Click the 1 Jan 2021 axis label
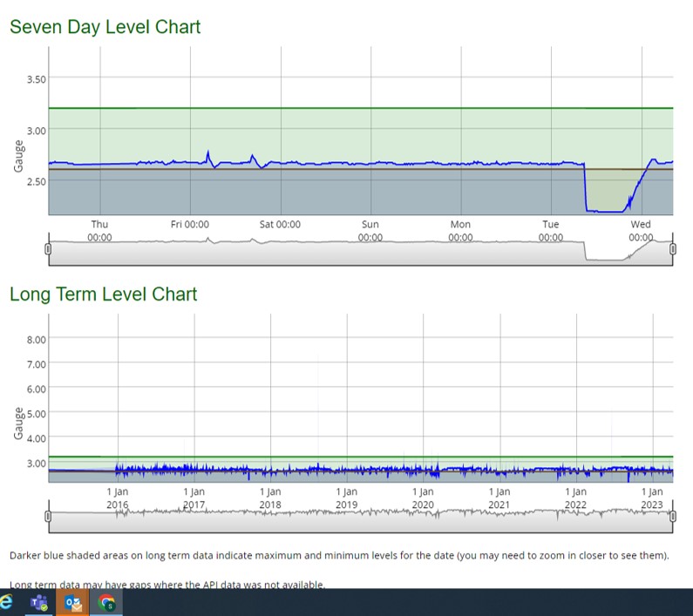 coord(499,498)
